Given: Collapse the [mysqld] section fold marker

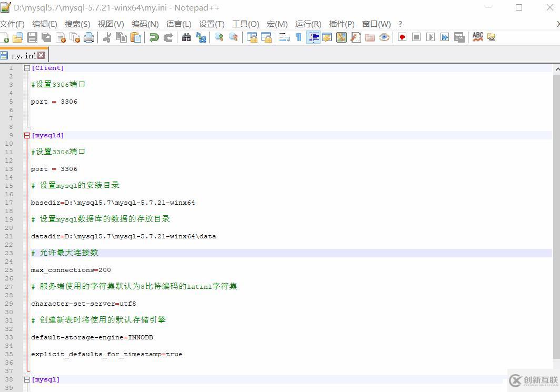Looking at the screenshot, I should pyautogui.click(x=27, y=135).
